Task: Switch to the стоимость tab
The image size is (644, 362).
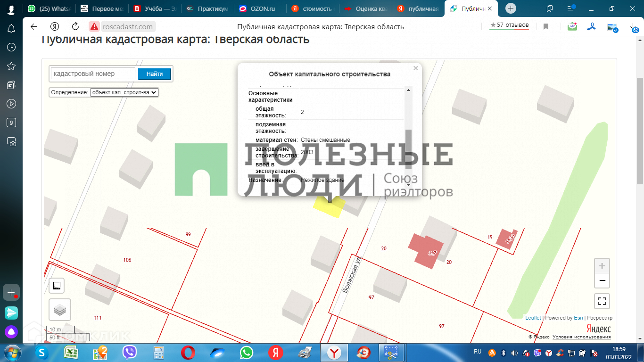Action: [x=313, y=8]
